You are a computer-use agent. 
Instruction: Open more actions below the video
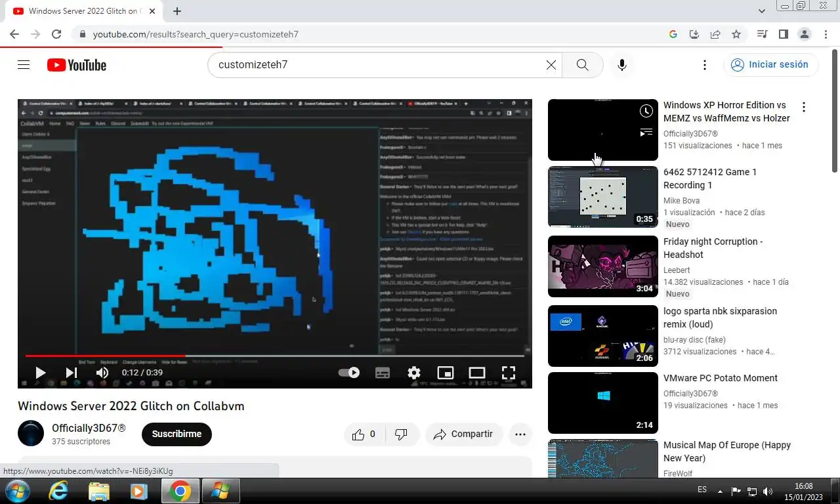point(520,434)
